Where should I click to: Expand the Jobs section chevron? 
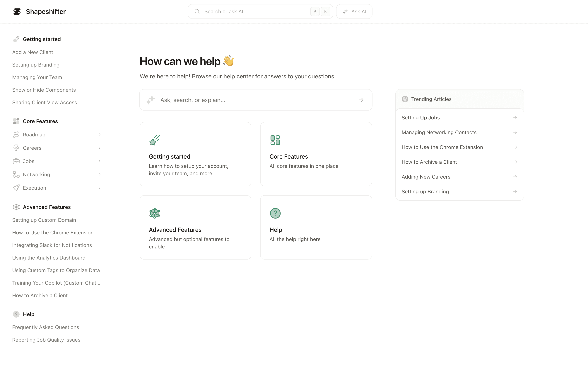click(x=99, y=161)
